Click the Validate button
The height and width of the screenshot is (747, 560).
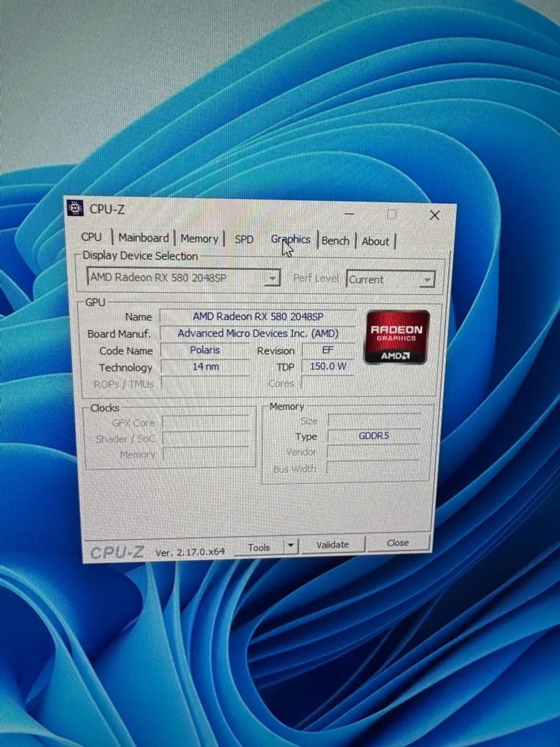point(332,544)
